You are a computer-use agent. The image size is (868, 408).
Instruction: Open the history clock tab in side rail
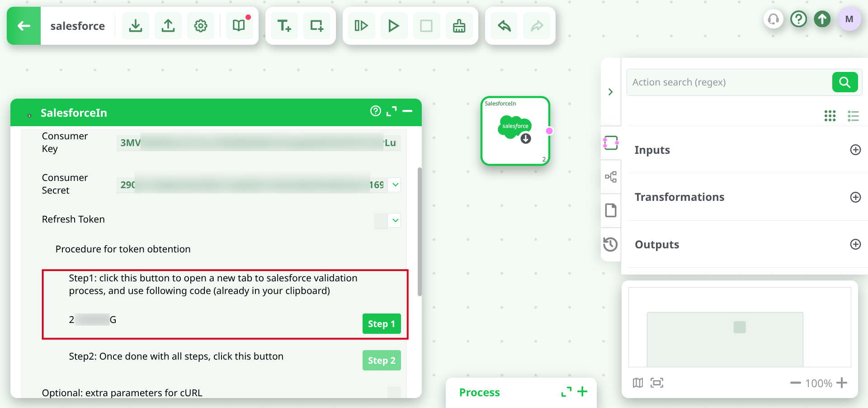tap(610, 244)
